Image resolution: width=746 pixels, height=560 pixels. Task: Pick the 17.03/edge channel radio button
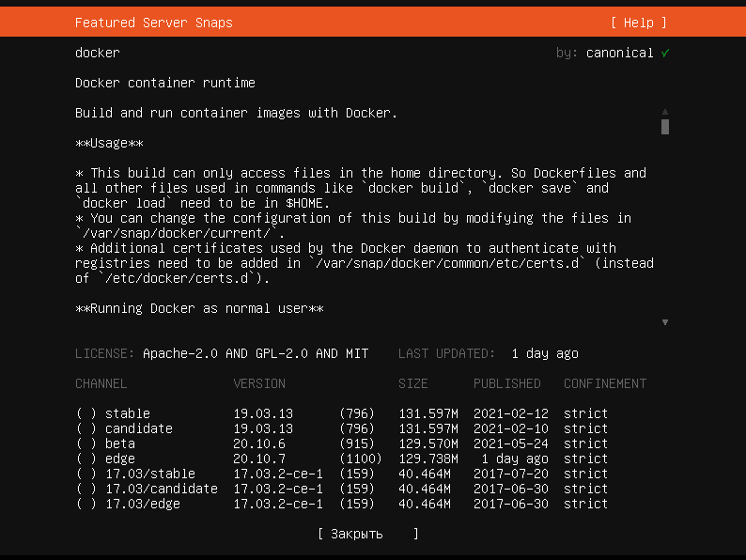tap(86, 504)
